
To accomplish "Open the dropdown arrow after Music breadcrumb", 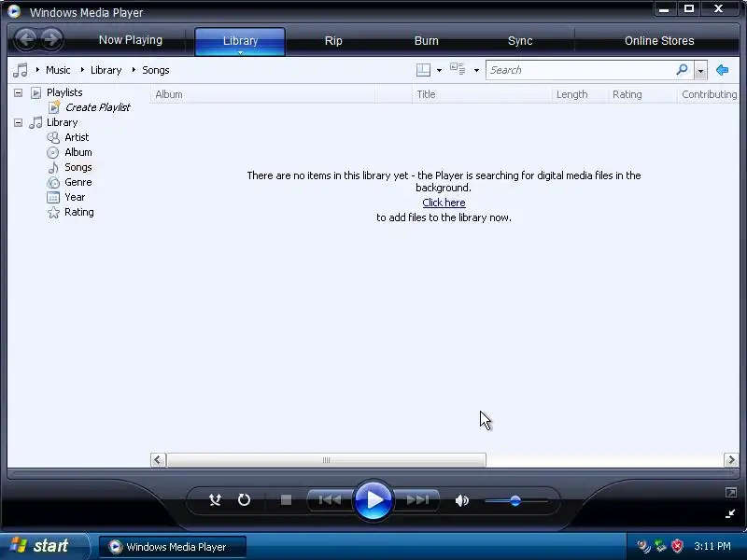I will (x=82, y=70).
